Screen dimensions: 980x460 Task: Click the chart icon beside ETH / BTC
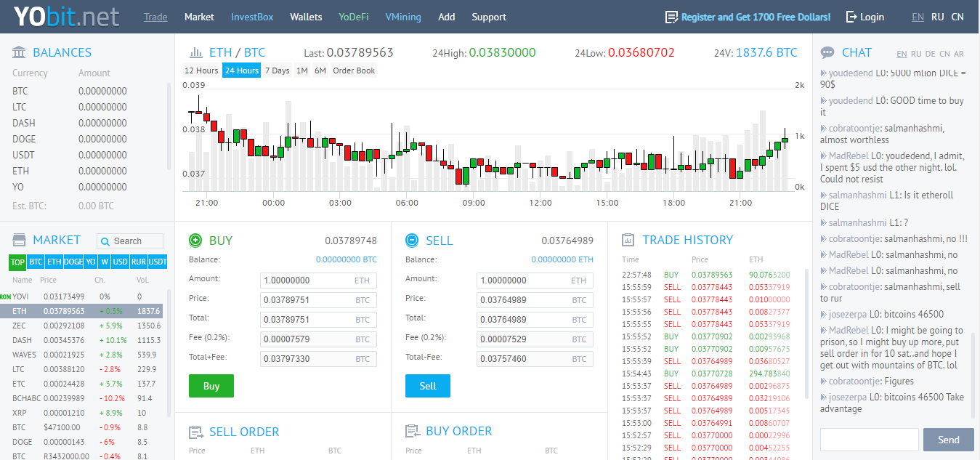coord(196,52)
